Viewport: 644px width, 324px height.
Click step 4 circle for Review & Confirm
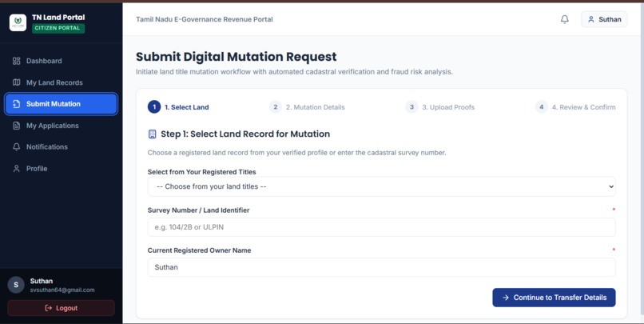click(541, 107)
